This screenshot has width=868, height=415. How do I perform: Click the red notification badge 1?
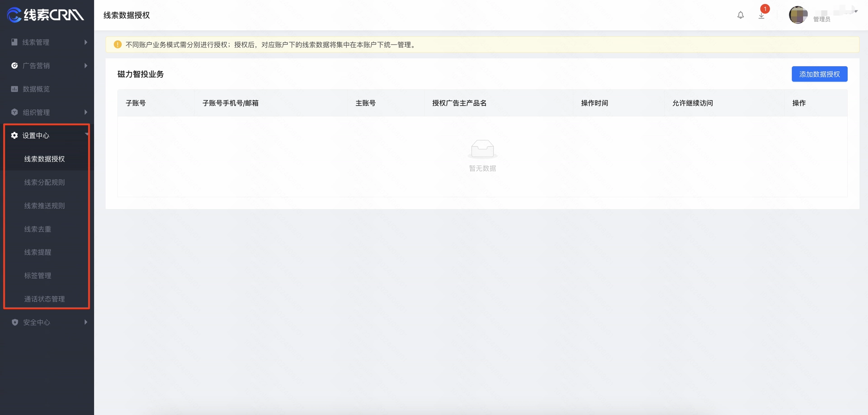click(x=765, y=9)
